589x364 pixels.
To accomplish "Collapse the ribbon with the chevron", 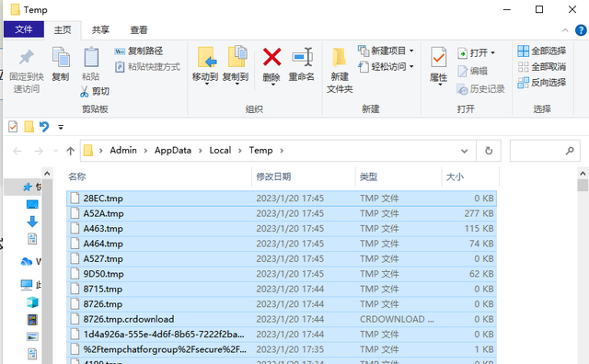I will (565, 30).
